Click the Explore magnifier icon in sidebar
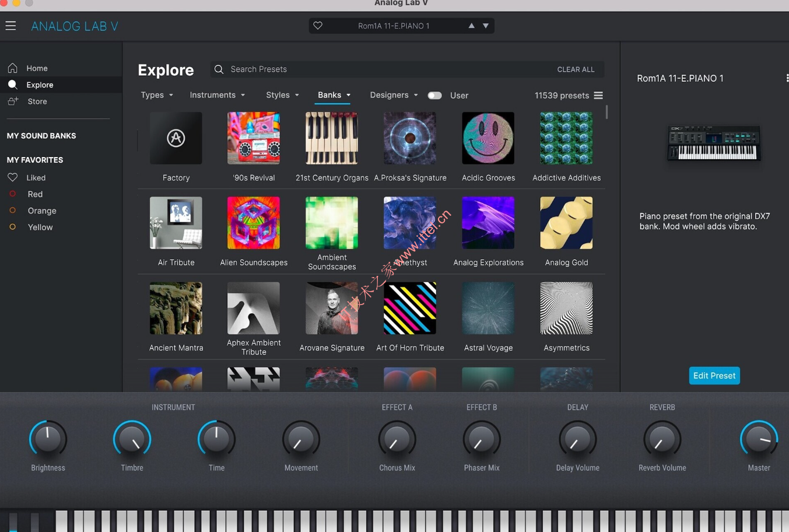This screenshot has height=532, width=789. click(x=12, y=85)
